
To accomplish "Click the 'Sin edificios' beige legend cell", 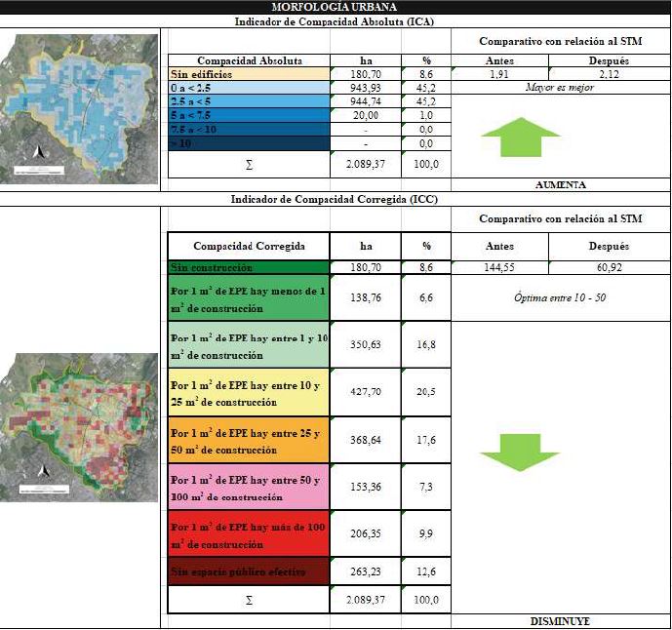I will pos(248,74).
